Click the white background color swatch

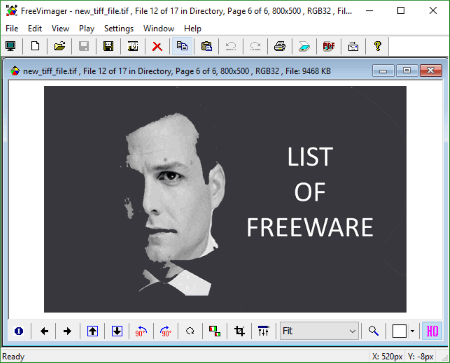[399, 331]
